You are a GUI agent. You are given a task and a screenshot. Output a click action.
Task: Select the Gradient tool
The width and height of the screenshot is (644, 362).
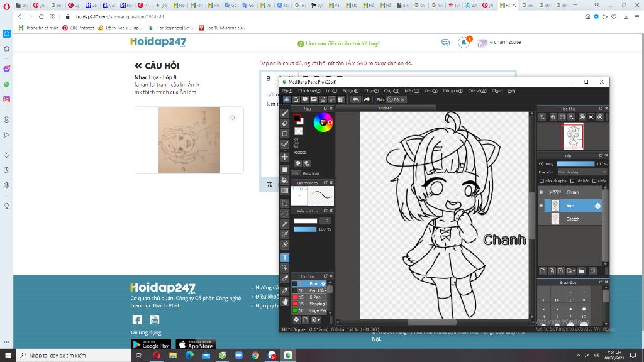(285, 190)
